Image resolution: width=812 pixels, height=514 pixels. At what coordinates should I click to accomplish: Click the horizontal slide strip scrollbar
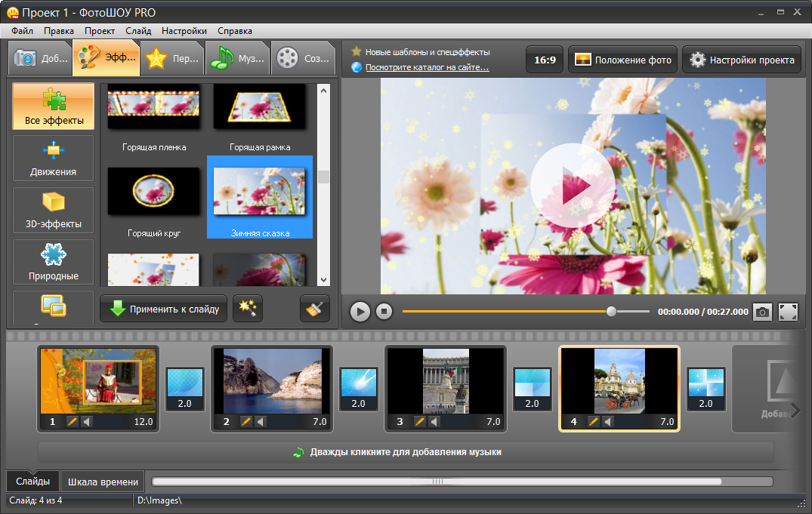pyautogui.click(x=437, y=482)
